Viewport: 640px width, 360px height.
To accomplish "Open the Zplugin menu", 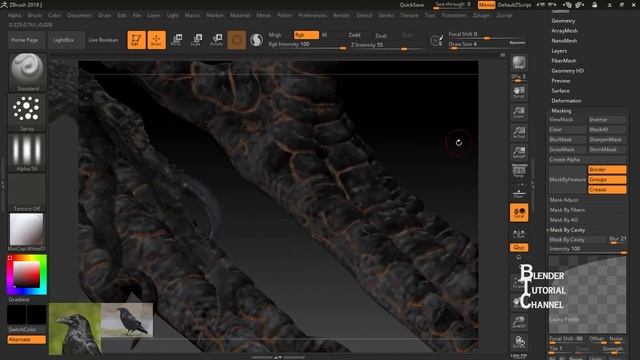I will 481,16.
